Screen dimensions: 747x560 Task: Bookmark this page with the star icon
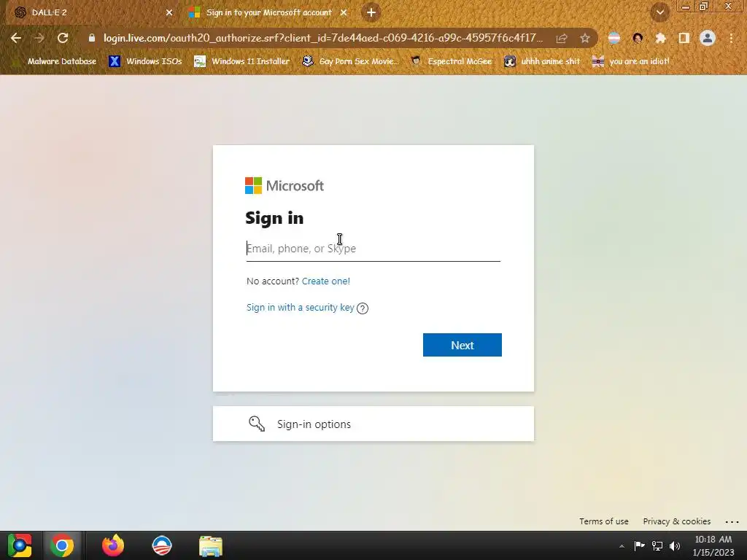pyautogui.click(x=585, y=38)
